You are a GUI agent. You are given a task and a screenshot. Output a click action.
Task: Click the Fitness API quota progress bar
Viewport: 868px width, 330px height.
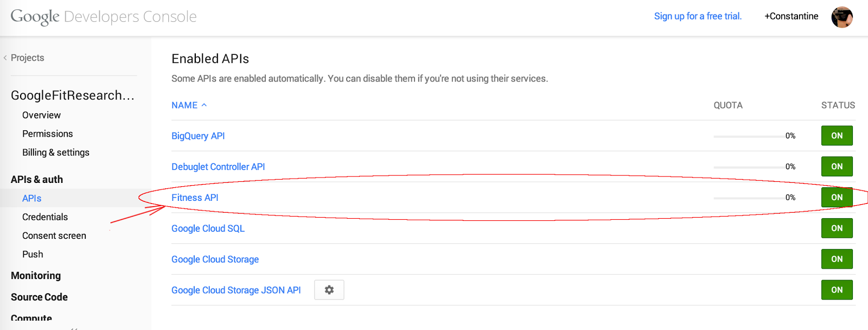[749, 198]
